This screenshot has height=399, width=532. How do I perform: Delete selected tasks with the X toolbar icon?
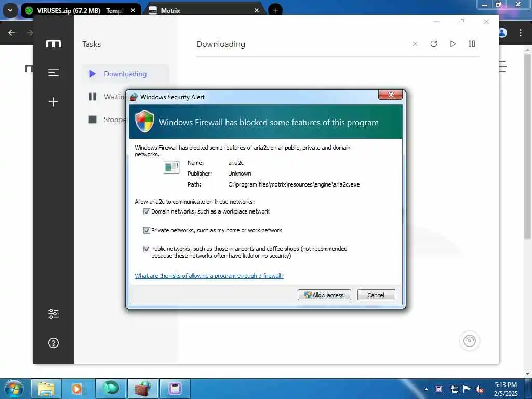pyautogui.click(x=415, y=44)
